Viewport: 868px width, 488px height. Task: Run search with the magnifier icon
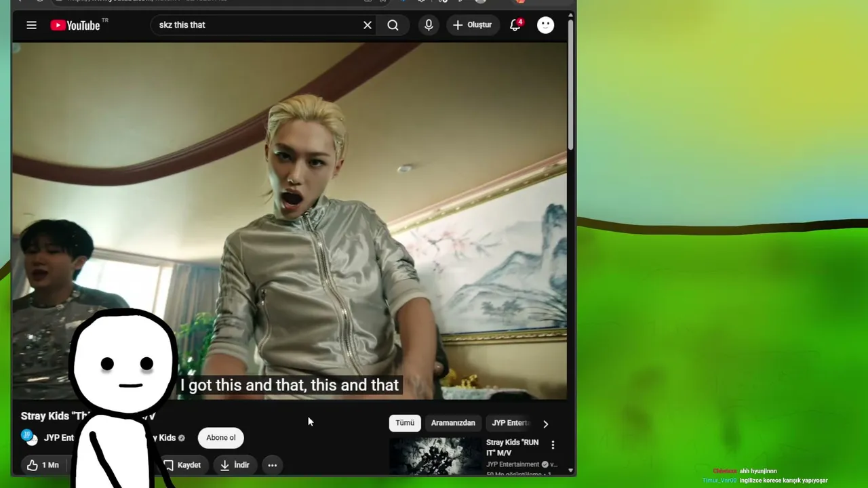point(393,25)
